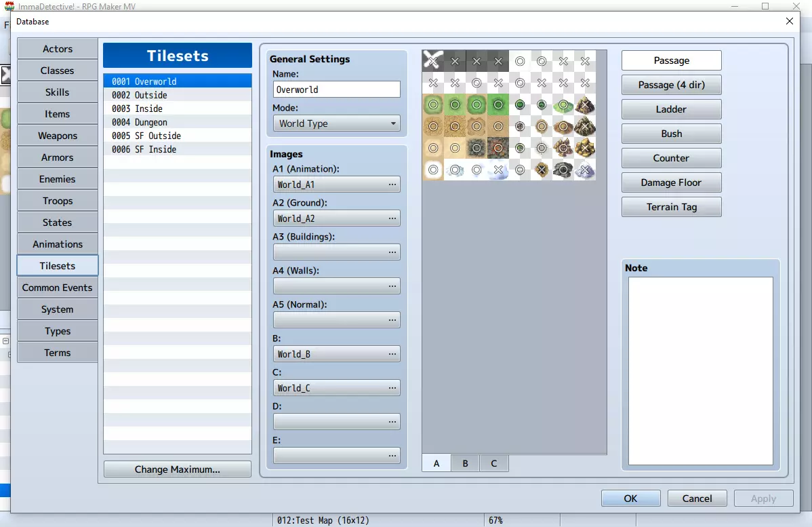Click the 67% zoom status entry
812x527 pixels.
[495, 520]
